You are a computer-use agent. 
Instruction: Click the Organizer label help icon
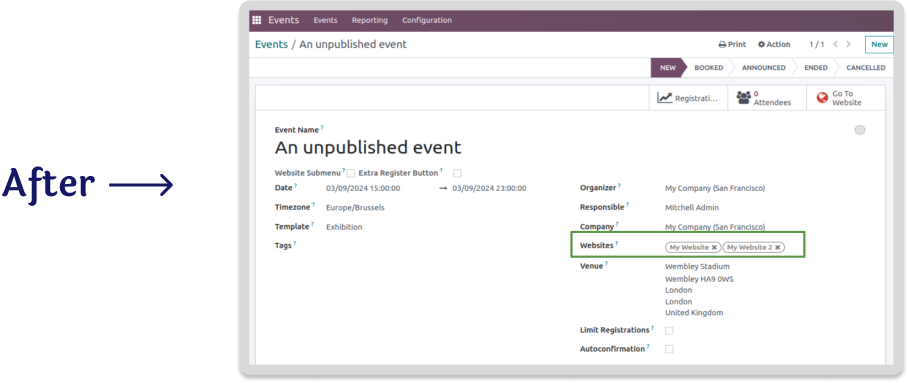click(619, 185)
